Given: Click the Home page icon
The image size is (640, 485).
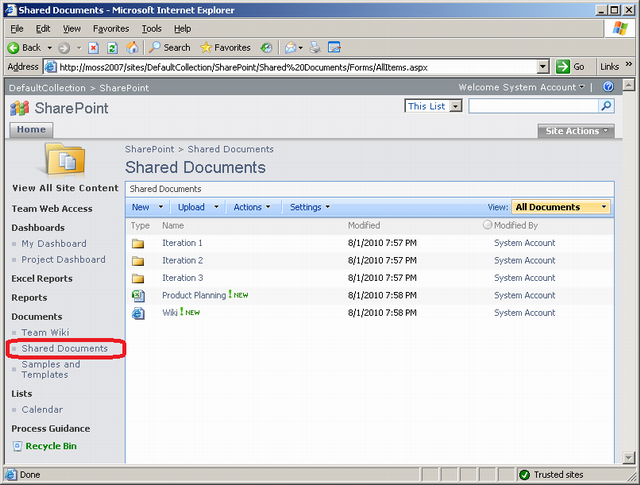Looking at the screenshot, I should (131, 47).
